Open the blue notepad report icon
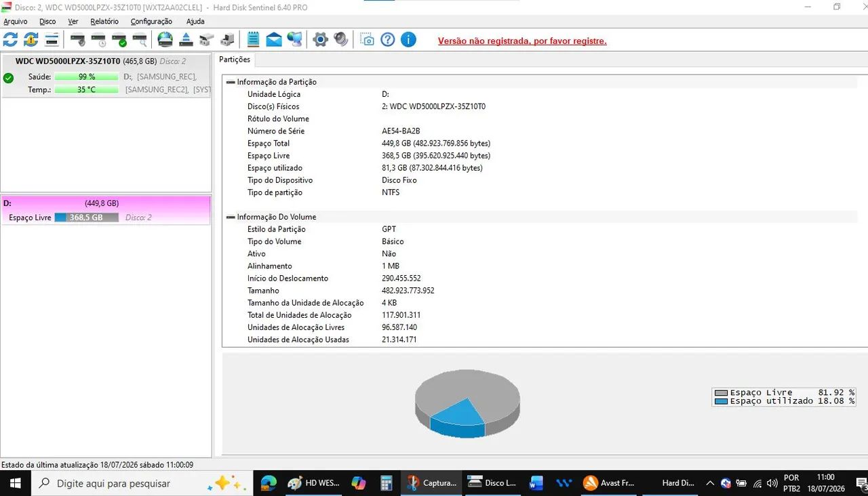The height and width of the screenshot is (496, 868). click(x=253, y=39)
